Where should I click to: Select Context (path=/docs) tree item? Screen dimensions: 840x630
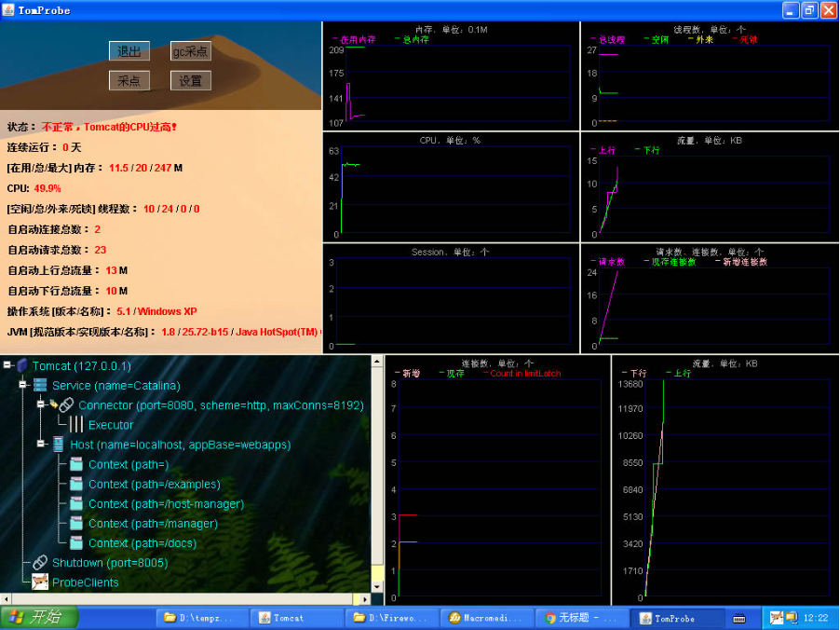tap(142, 543)
